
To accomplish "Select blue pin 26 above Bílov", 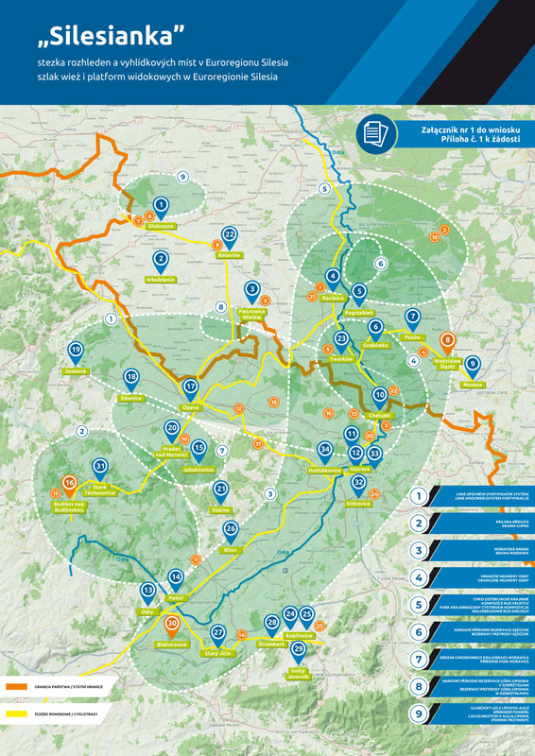I will click(x=231, y=532).
